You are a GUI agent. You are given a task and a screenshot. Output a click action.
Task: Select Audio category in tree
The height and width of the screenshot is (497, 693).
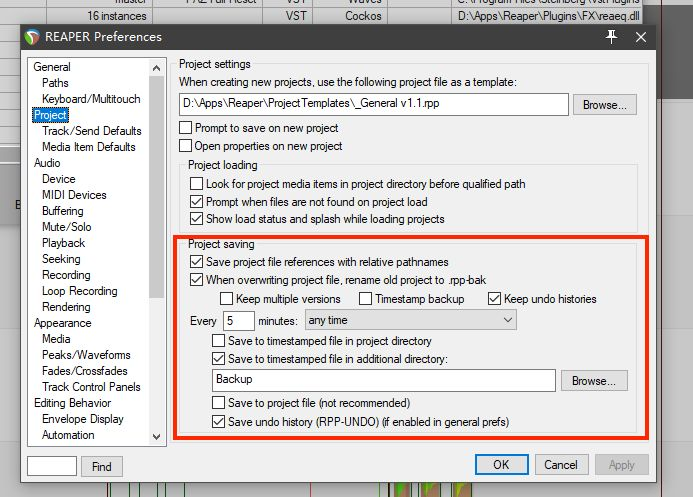(x=47, y=163)
